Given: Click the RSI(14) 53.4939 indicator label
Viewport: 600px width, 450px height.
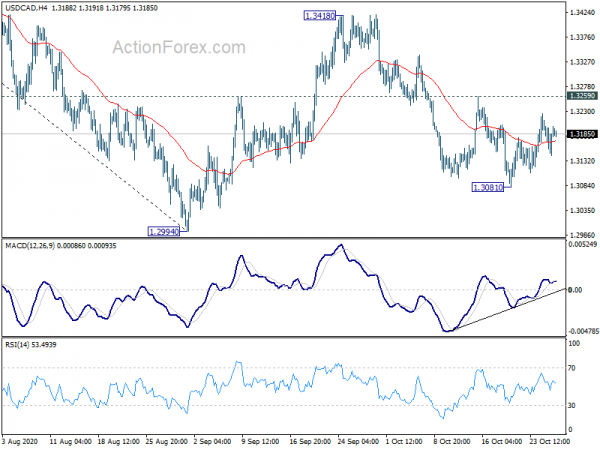Looking at the screenshot, I should tap(31, 345).
